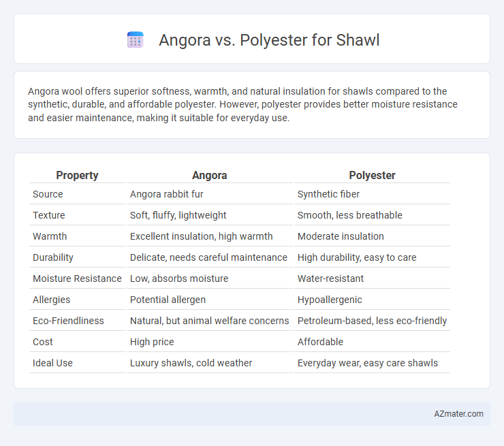
Task: Click 'Luxury shawls, cold weather' cell
Action: (x=191, y=363)
